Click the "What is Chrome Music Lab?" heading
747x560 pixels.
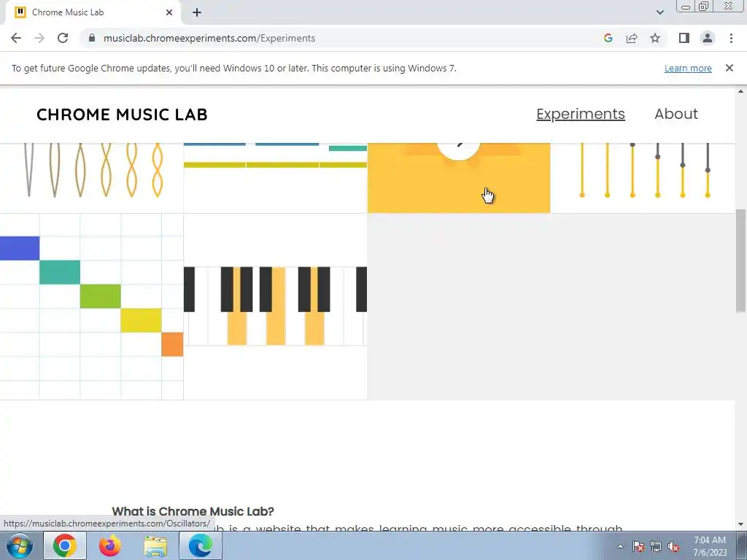point(193,511)
